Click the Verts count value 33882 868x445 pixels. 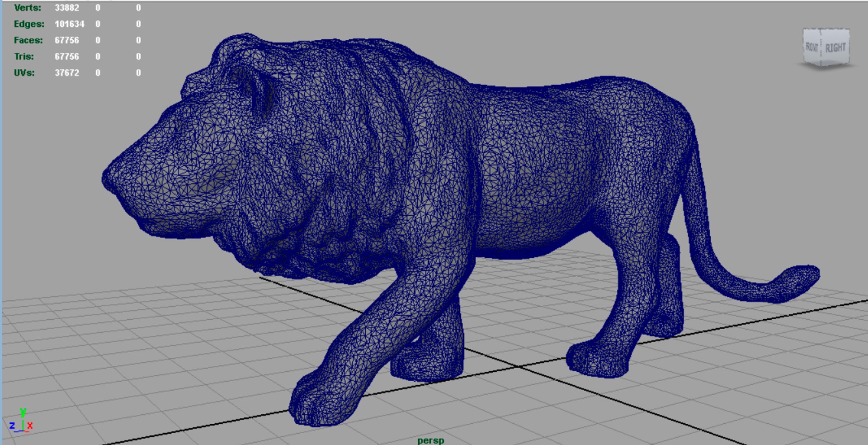[x=67, y=8]
